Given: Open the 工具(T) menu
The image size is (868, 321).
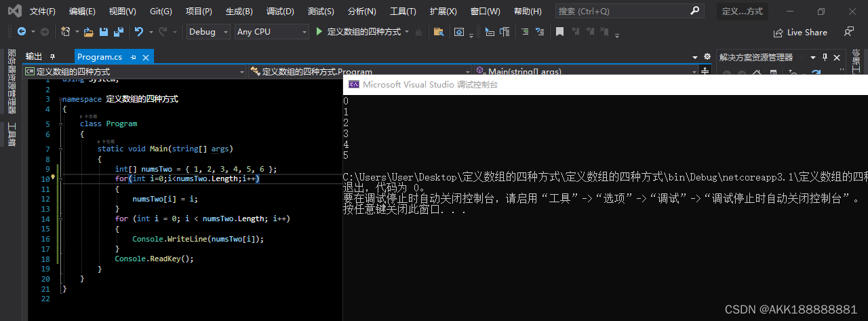Looking at the screenshot, I should (403, 12).
